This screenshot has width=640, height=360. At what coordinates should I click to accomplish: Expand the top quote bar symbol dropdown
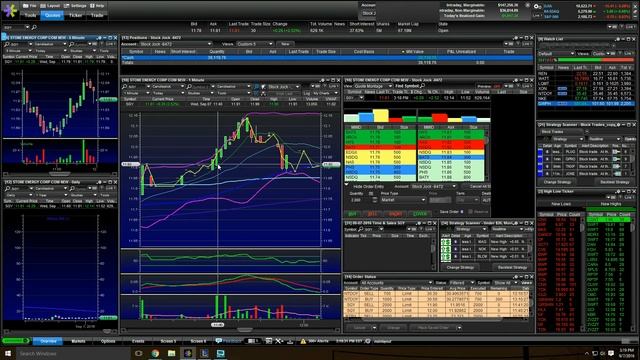pos(27,27)
